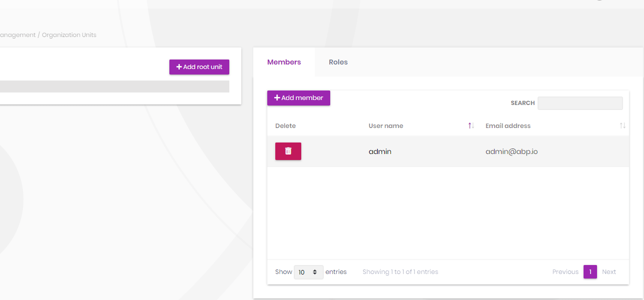The height and width of the screenshot is (300, 644).
Task: Click the admin@abp.io email cell
Action: click(511, 151)
